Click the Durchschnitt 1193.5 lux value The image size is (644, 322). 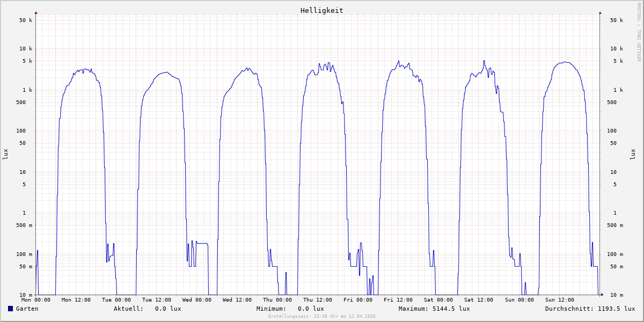click(590, 309)
